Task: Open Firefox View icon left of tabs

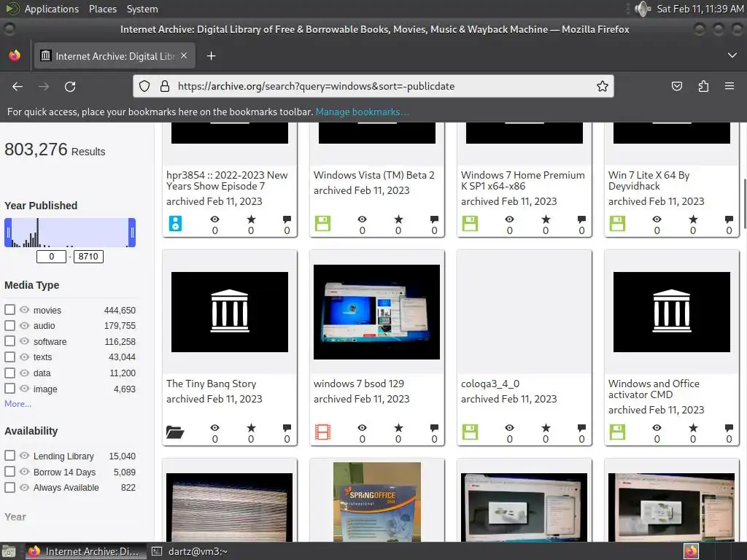Action: coord(15,55)
